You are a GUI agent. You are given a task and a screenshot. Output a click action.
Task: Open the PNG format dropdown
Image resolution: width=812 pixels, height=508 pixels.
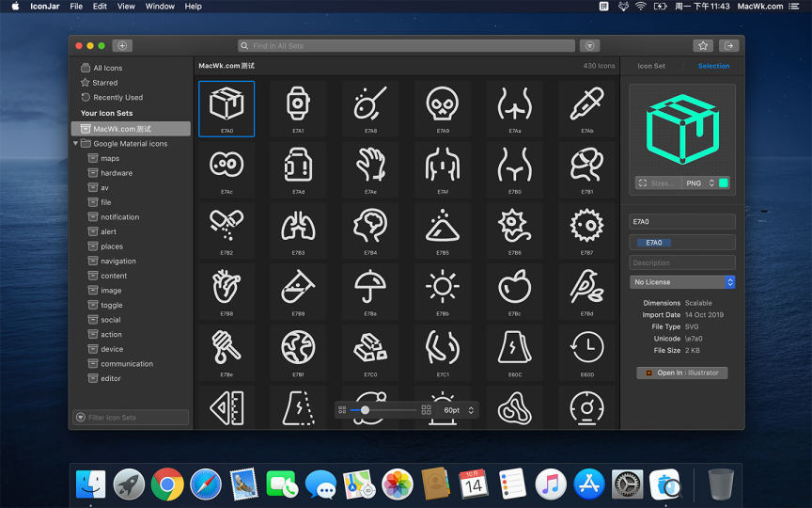(699, 183)
